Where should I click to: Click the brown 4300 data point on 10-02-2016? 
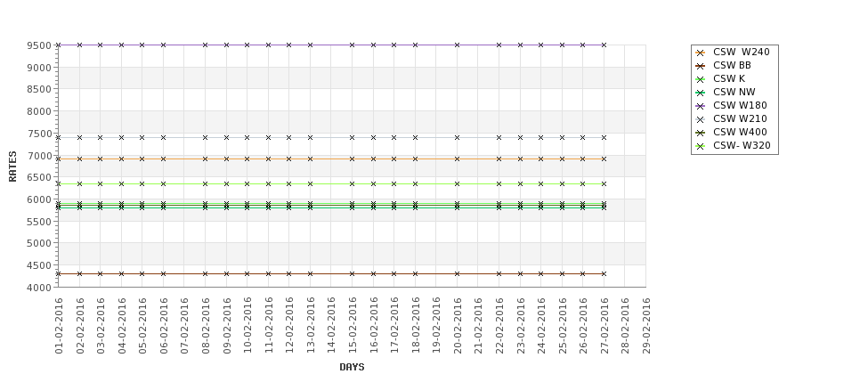tap(247, 273)
